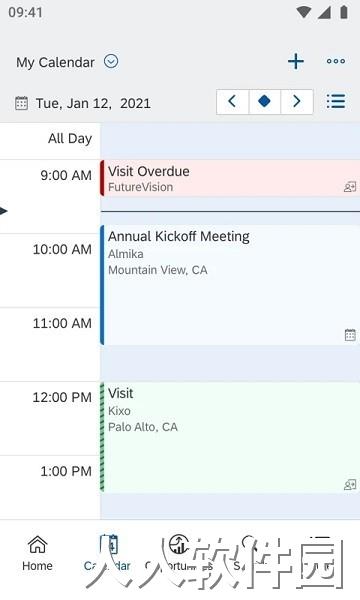
Task: Open the Visit Overdue FutureVision appointment
Action: [x=230, y=178]
